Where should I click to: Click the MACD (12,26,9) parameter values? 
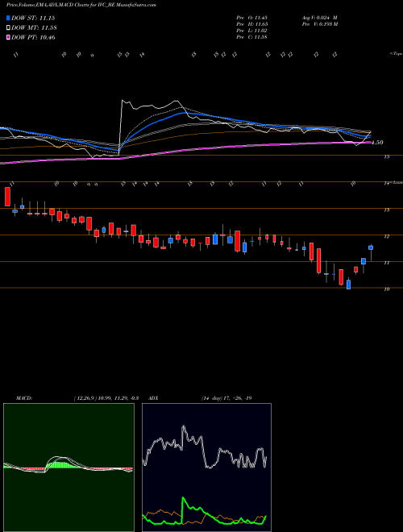[x=106, y=398]
